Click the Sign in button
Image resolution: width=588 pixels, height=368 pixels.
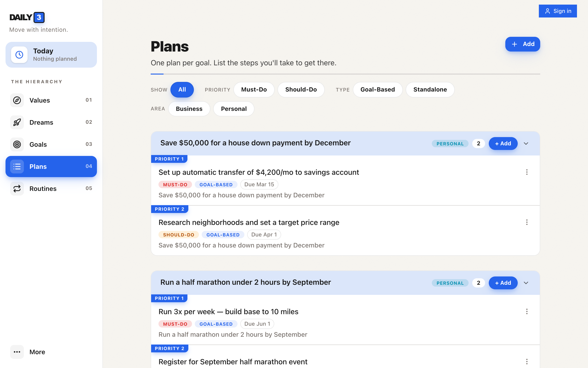point(558,11)
